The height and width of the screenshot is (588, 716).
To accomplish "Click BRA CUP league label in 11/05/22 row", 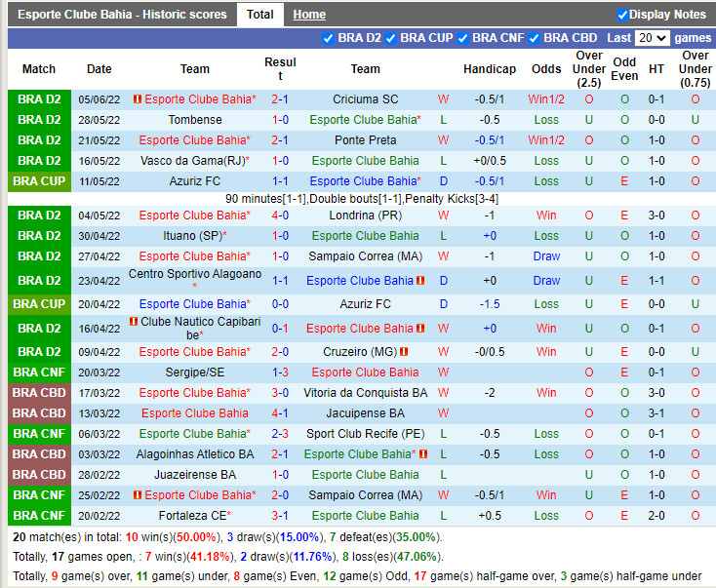I will pyautogui.click(x=39, y=181).
